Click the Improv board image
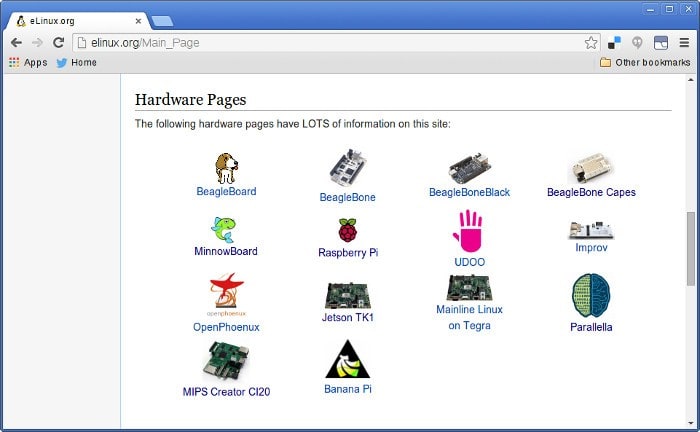This screenshot has width=700, height=432. pos(591,230)
